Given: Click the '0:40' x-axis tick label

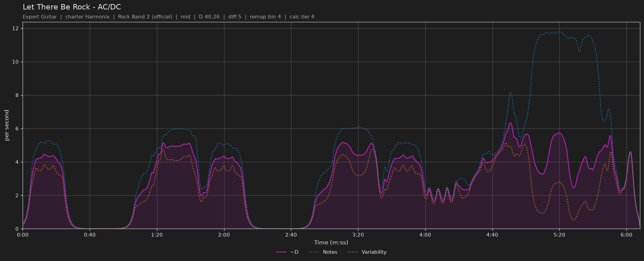Looking at the screenshot, I should 90,235.
